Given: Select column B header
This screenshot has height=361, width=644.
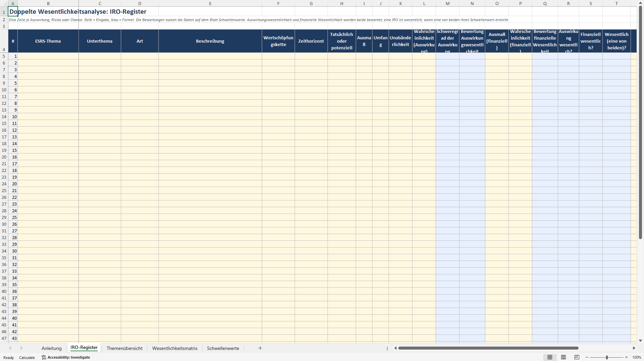Looking at the screenshot, I should click(48, 3).
